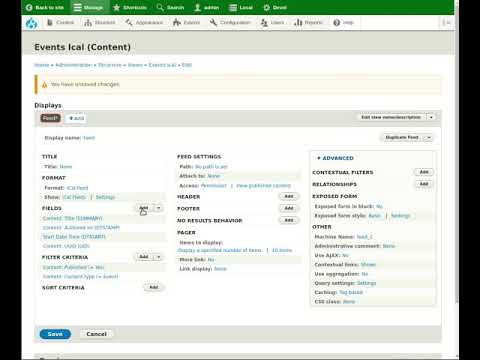Select the Feed display tab
The image size is (480, 360).
(50, 118)
